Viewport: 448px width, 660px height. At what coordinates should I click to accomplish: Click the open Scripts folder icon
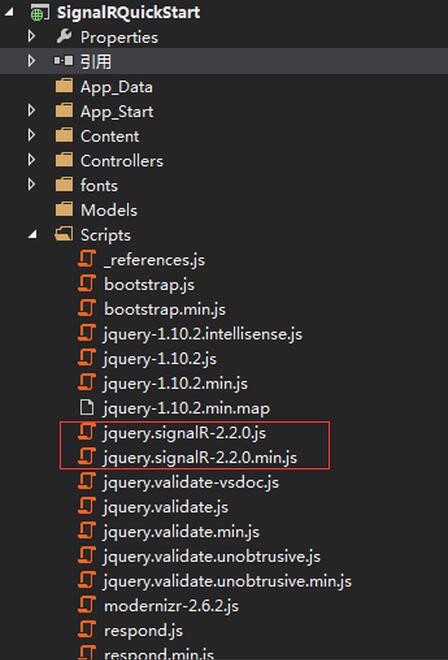[64, 234]
